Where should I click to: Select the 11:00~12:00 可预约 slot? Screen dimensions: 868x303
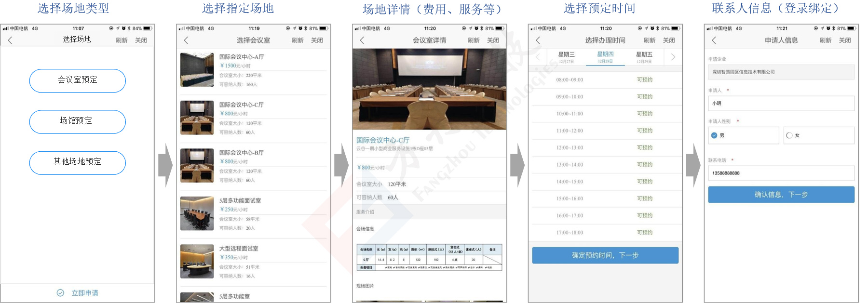(x=605, y=131)
